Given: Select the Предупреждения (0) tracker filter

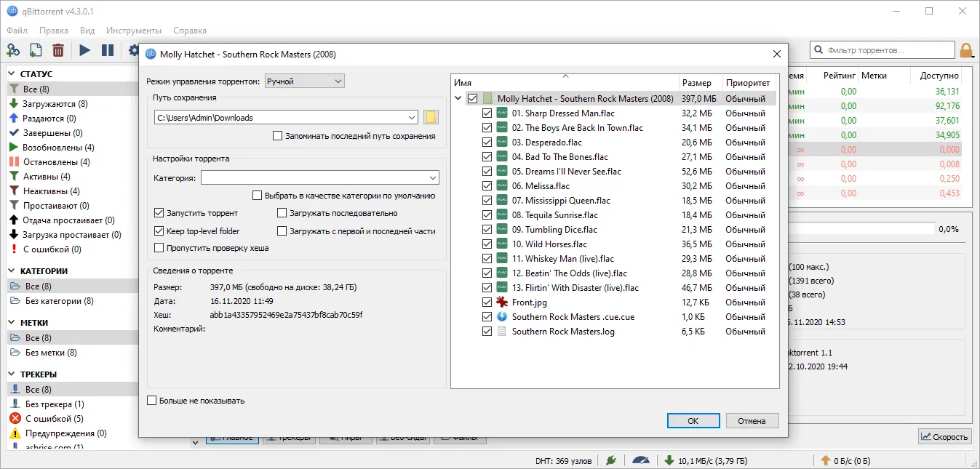Looking at the screenshot, I should (65, 433).
